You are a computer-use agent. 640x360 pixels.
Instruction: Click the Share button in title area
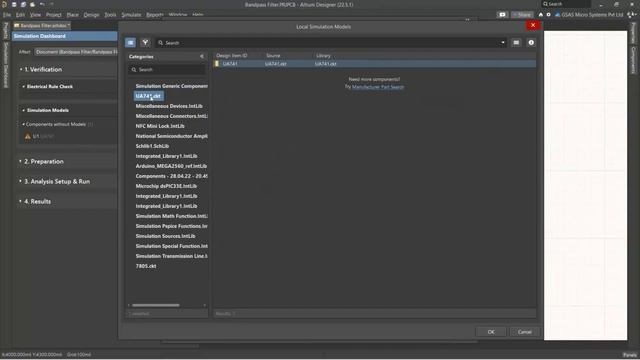click(x=522, y=15)
